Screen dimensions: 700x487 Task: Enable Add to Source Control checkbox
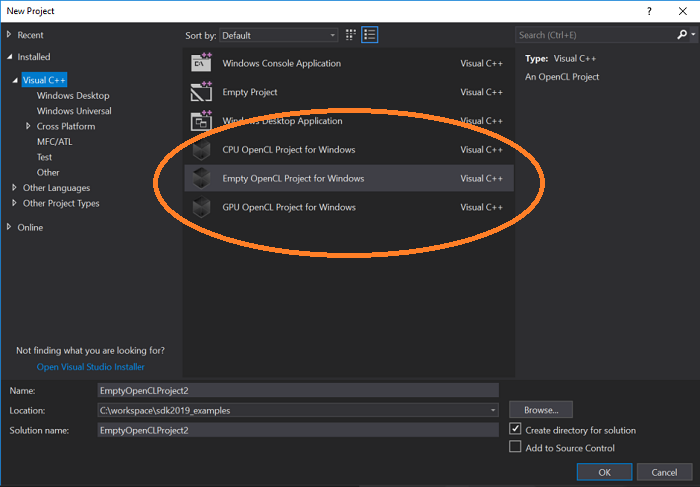tap(515, 447)
